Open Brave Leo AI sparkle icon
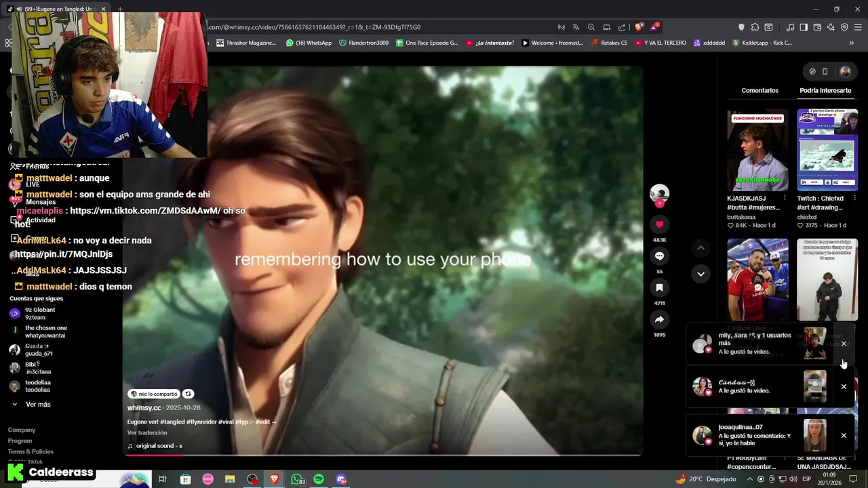Viewport: 868px width, 488px height. click(x=831, y=27)
